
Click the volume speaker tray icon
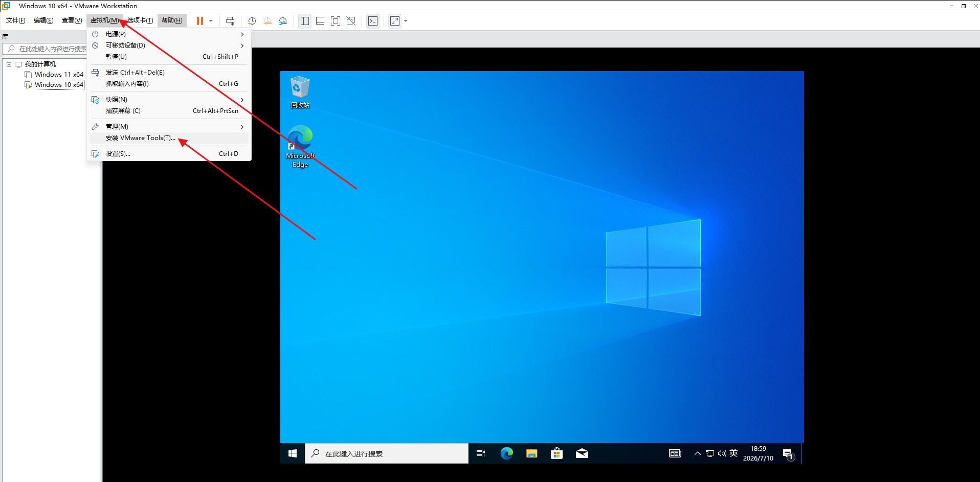point(722,453)
